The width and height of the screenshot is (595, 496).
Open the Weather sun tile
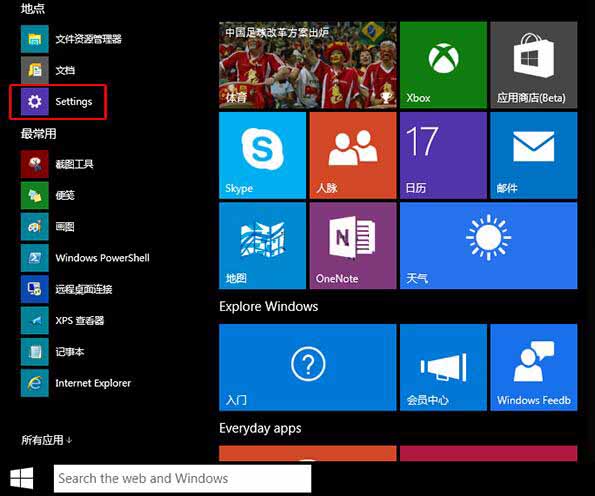[x=488, y=246]
